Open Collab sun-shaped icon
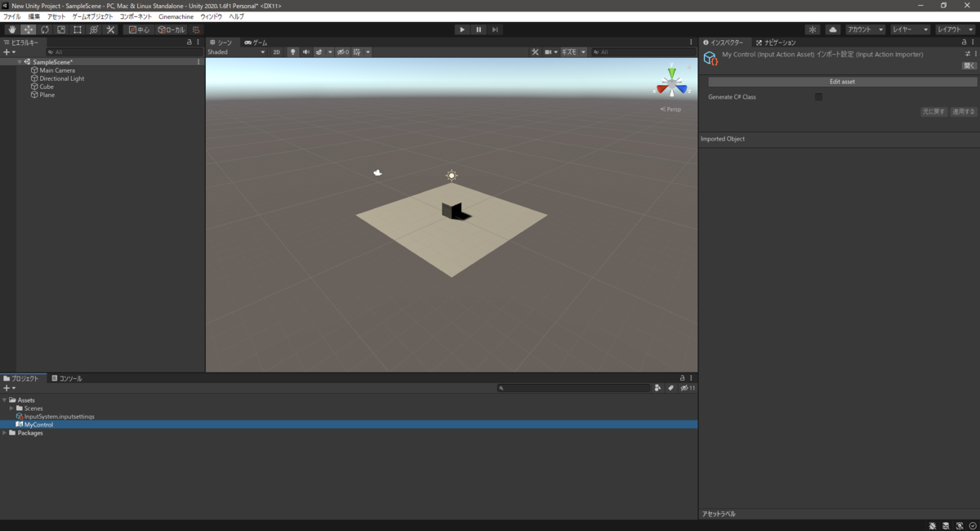 [813, 29]
